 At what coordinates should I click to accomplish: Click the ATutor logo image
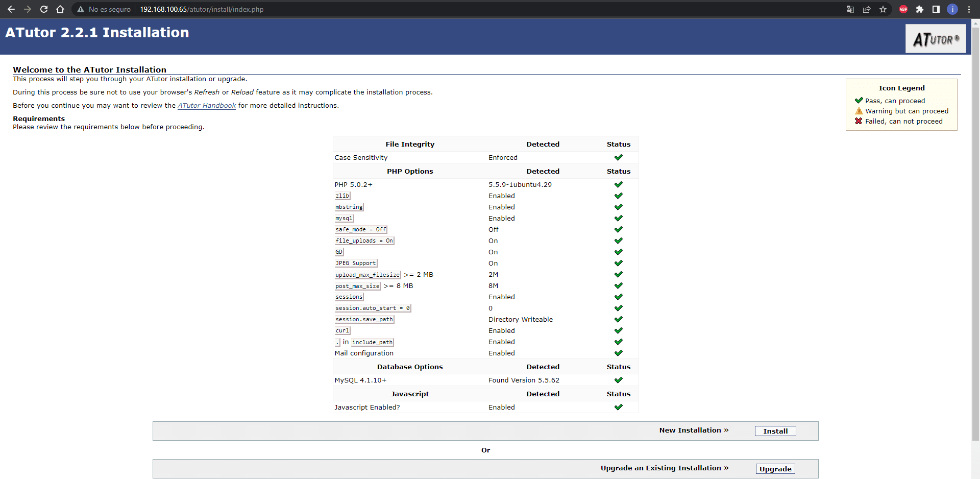click(x=936, y=39)
